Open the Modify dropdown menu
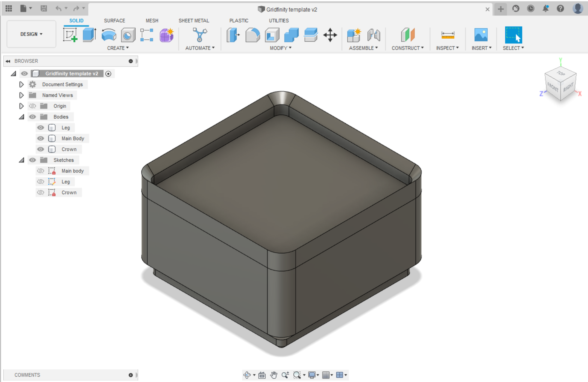 (279, 47)
